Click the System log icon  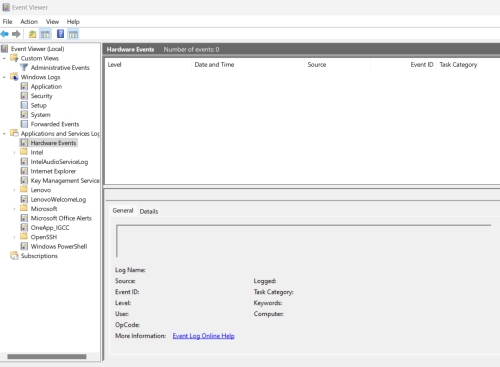(x=24, y=114)
